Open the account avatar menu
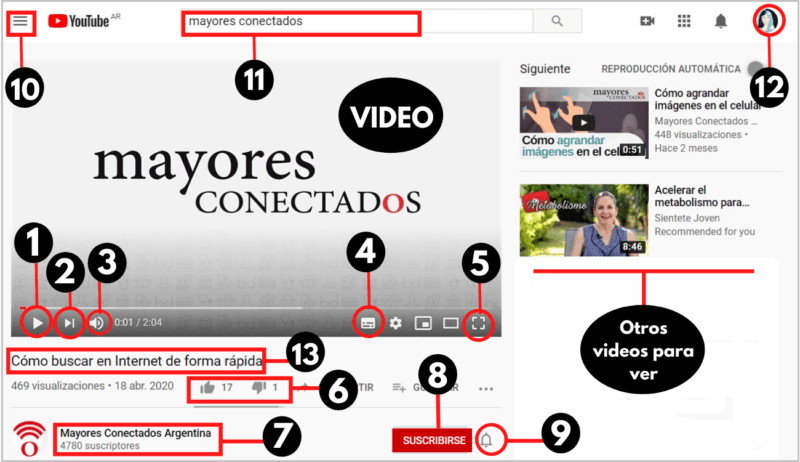The height and width of the screenshot is (462, 800). tap(768, 20)
